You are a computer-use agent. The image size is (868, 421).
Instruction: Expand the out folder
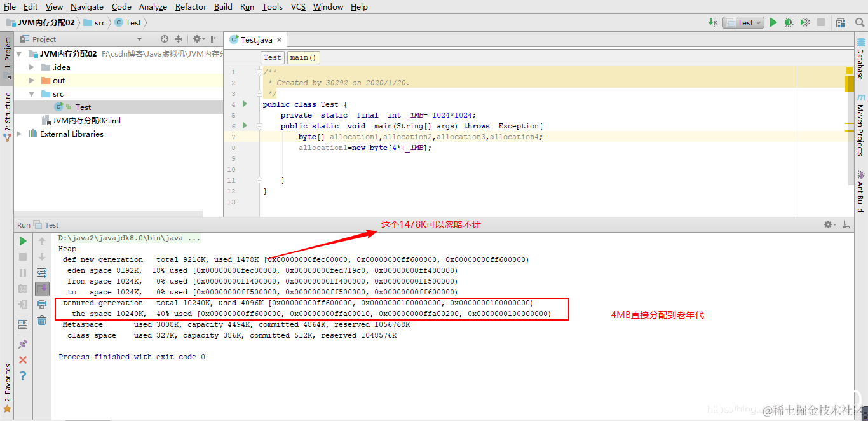click(32, 81)
